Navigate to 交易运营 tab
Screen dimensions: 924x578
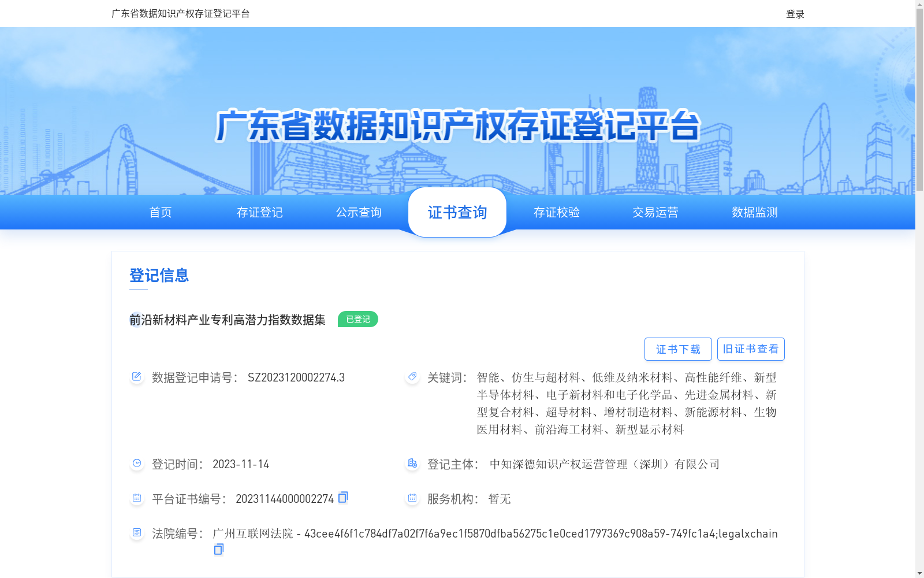pos(655,212)
